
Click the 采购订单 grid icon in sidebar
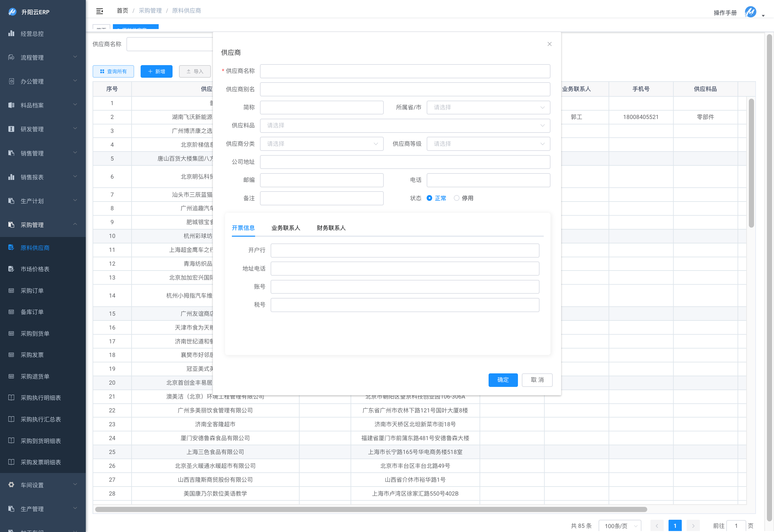(11, 291)
